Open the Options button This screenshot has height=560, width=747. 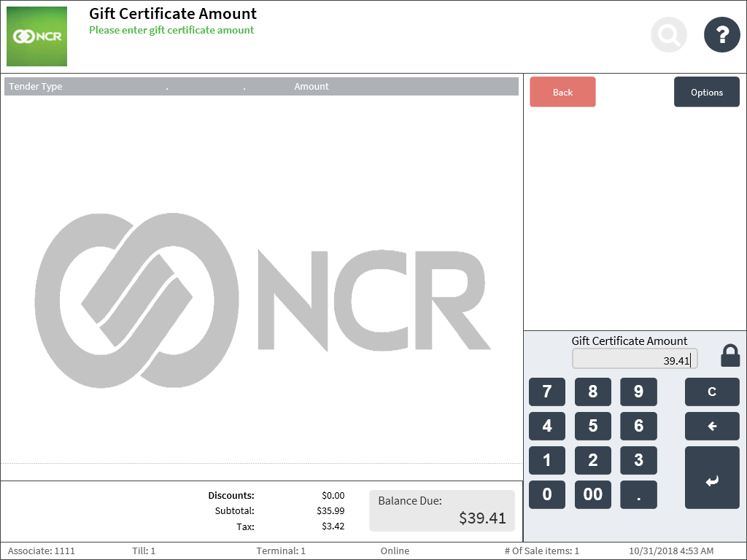(707, 92)
